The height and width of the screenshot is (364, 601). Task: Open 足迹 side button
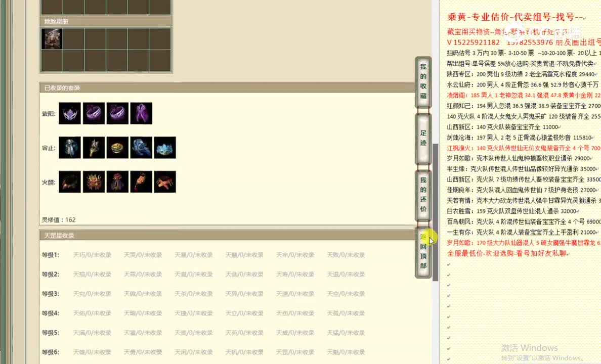tap(423, 138)
